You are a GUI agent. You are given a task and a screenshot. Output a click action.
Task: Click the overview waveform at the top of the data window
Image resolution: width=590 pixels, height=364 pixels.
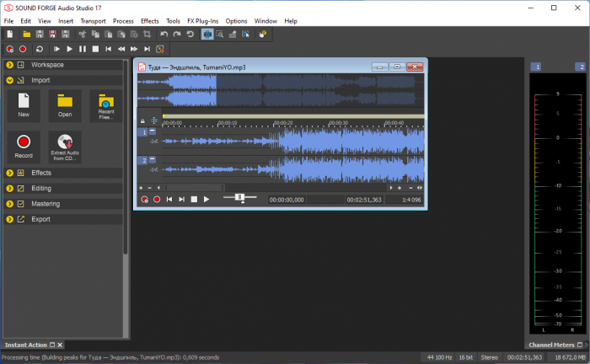[x=281, y=90]
